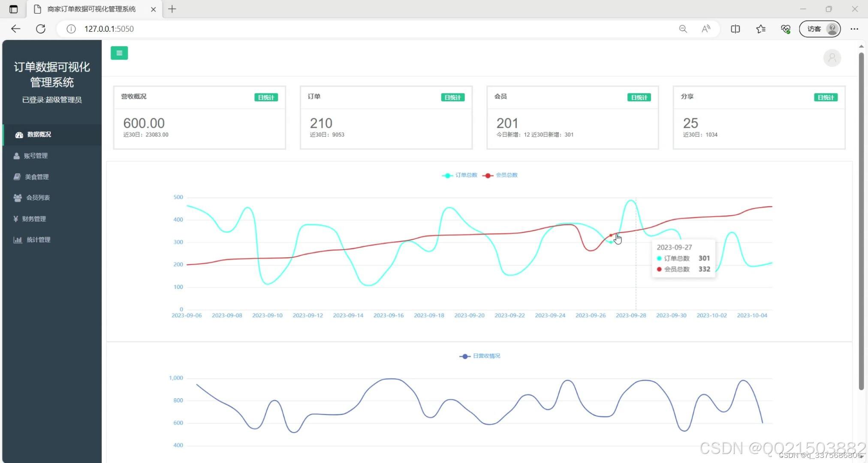Refresh the browser page

41,29
